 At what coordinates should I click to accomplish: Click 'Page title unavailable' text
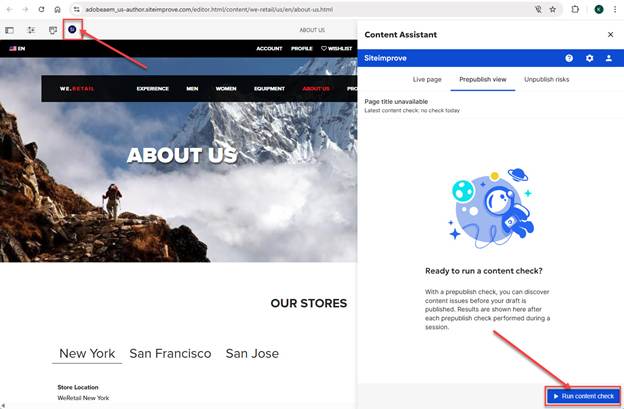coord(396,101)
